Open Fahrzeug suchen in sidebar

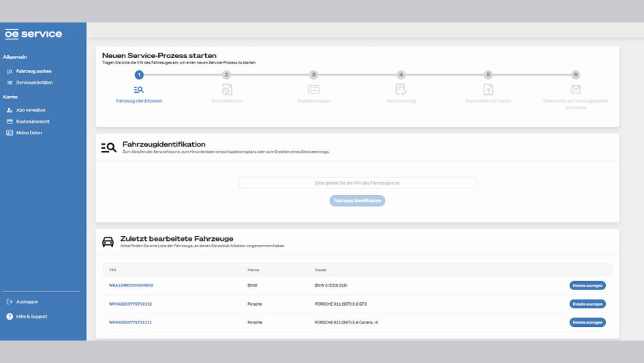33,71
